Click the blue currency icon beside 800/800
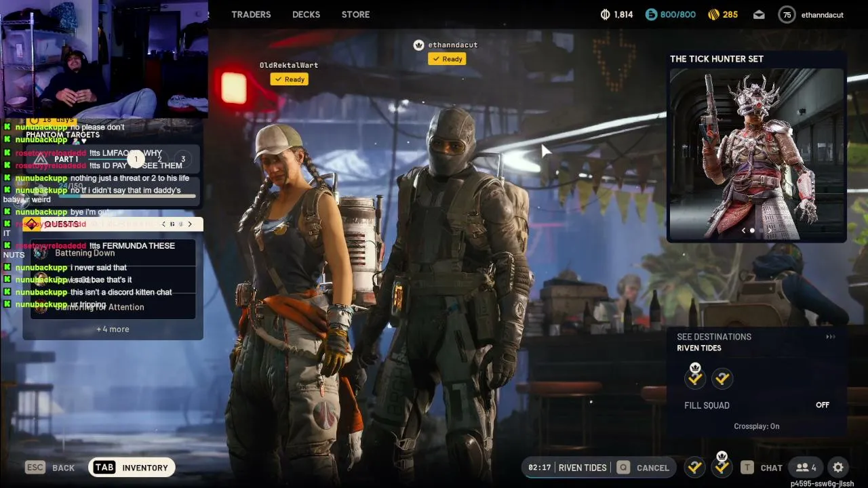The image size is (868, 488). (x=651, y=14)
